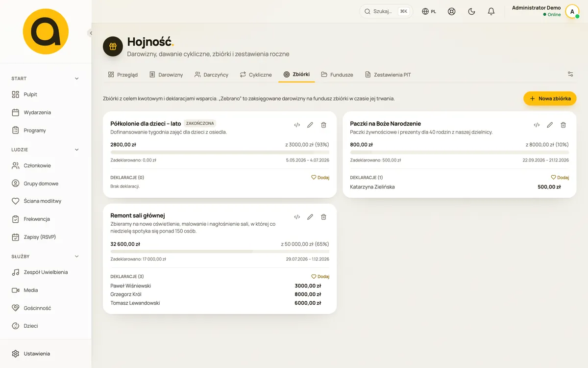Toggle dark mode with moon icon
Viewport: 588px width, 368px height.
(471, 11)
